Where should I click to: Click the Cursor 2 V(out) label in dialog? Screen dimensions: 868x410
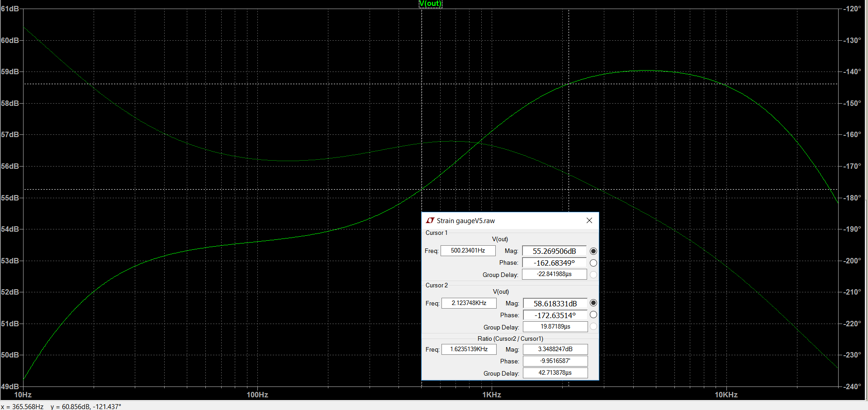(501, 292)
